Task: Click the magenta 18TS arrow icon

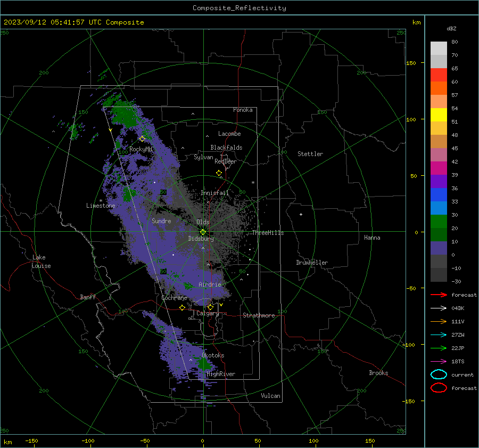Action: pos(439,362)
